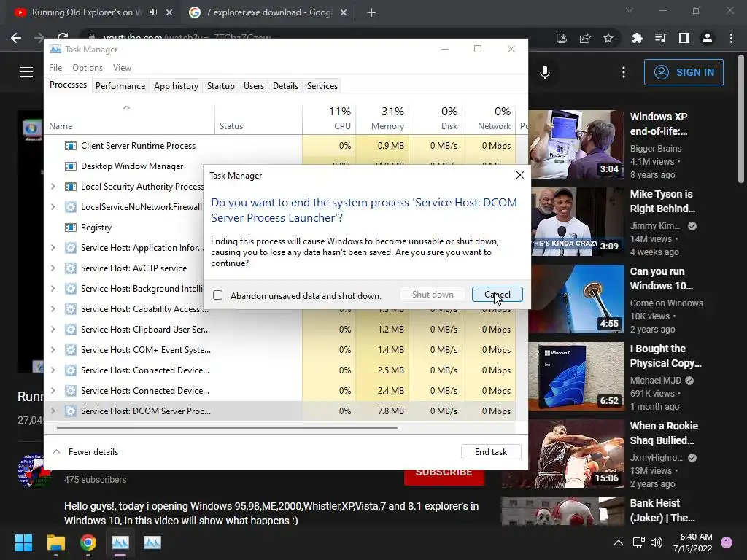The height and width of the screenshot is (560, 747).
Task: Open Windows Start menu
Action: click(x=23, y=542)
